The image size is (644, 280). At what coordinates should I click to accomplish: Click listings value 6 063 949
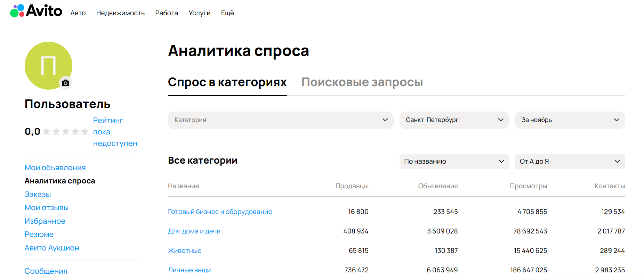442,270
